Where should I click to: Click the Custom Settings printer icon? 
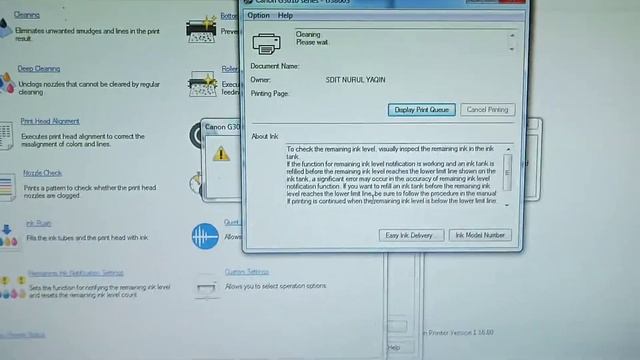[206, 288]
